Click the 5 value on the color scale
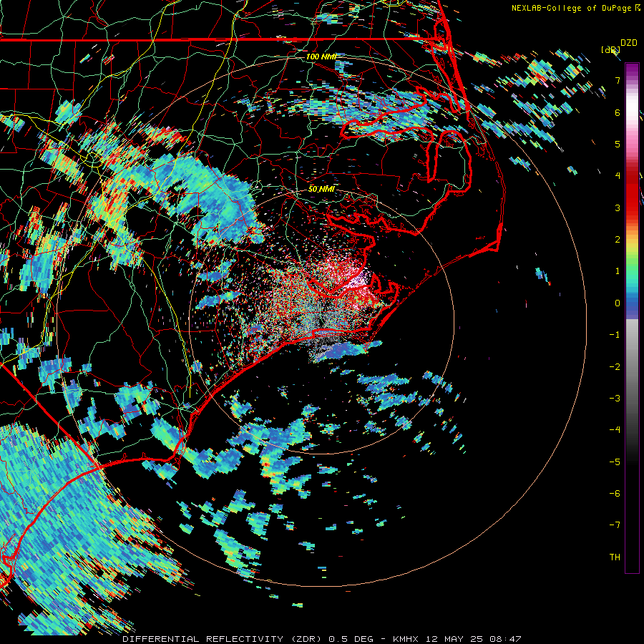The height and width of the screenshot is (644, 644). click(x=618, y=144)
